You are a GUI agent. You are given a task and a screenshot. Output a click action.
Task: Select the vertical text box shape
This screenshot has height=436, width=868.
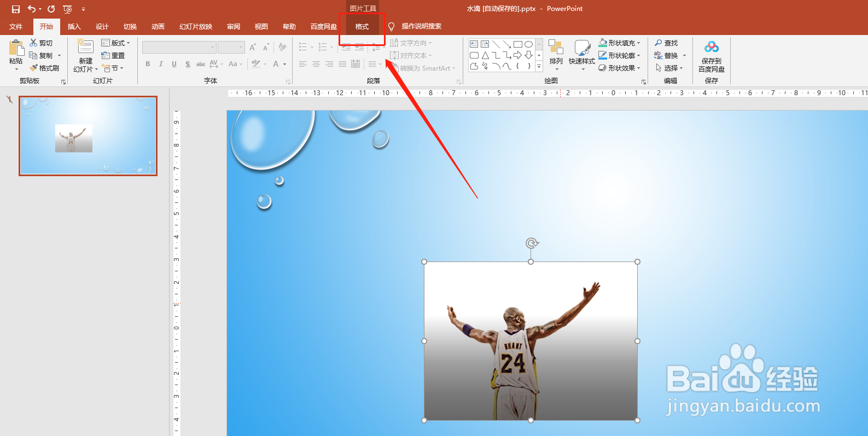tap(485, 44)
